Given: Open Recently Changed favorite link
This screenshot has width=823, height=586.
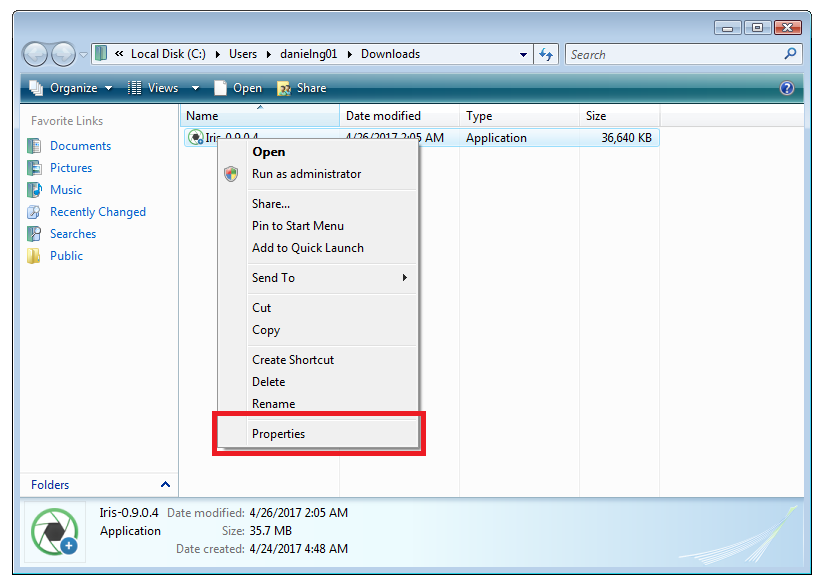Looking at the screenshot, I should 98,212.
